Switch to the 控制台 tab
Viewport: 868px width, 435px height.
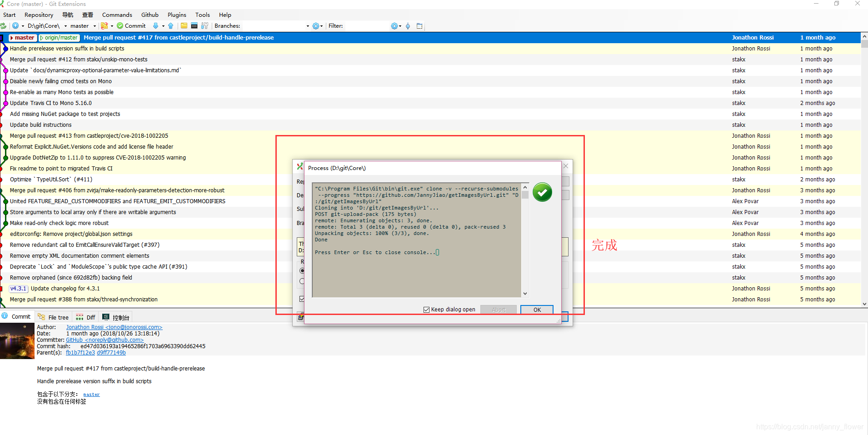(x=116, y=317)
